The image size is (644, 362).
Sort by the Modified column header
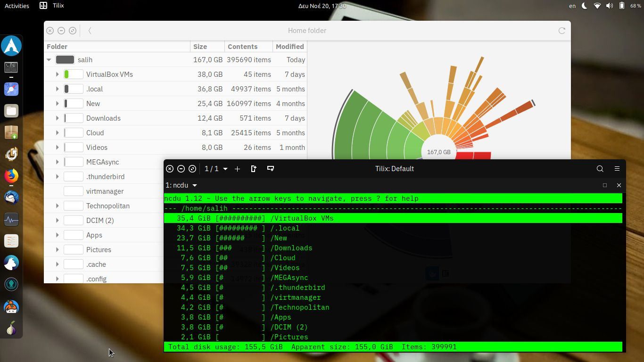[289, 47]
